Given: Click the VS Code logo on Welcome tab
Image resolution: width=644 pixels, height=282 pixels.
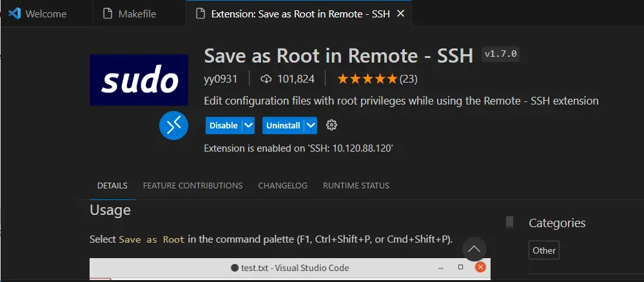Looking at the screenshot, I should (14, 14).
